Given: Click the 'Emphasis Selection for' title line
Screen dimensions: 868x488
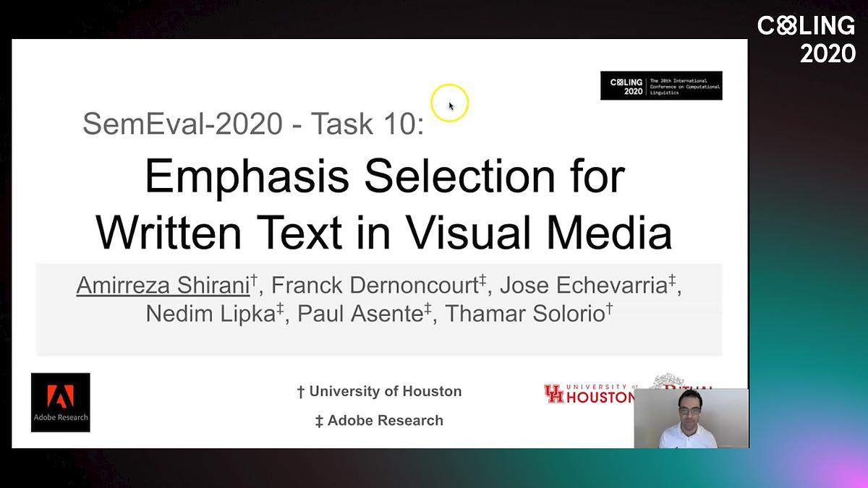Looking at the screenshot, I should pos(384,176).
